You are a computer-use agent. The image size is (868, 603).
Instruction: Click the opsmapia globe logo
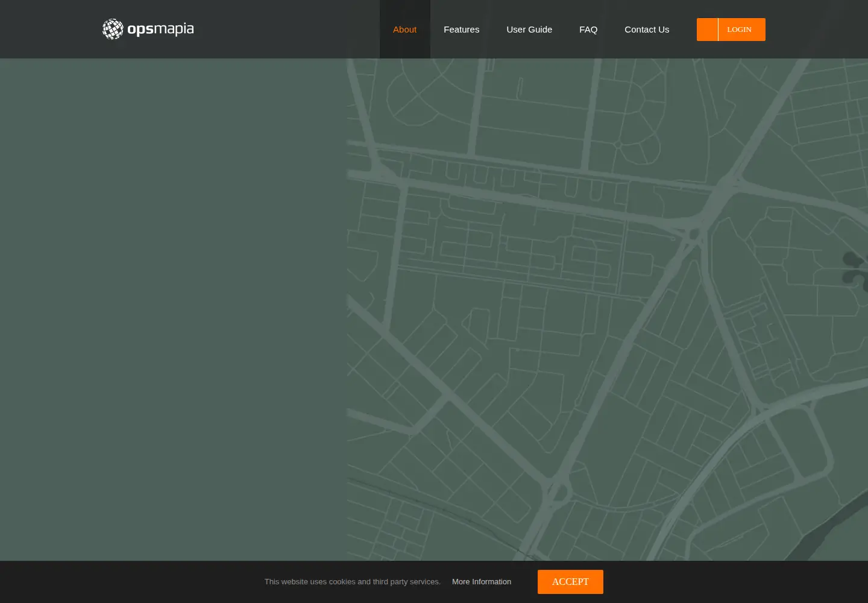pos(148,29)
